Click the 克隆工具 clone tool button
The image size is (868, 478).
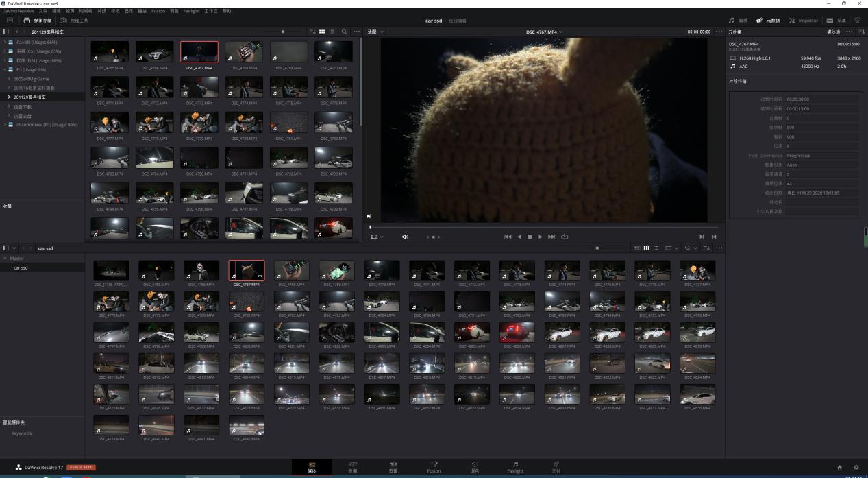pyautogui.click(x=74, y=21)
